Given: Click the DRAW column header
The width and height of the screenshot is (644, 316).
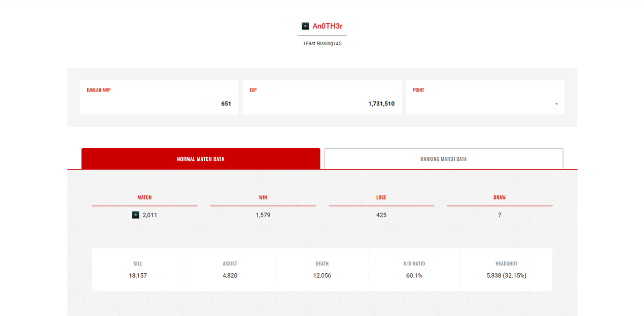Looking at the screenshot, I should [x=500, y=197].
